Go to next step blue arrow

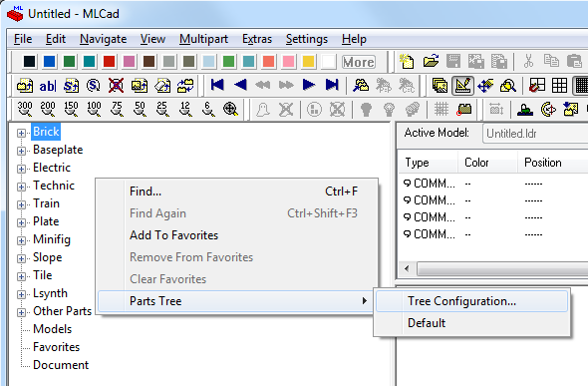309,85
